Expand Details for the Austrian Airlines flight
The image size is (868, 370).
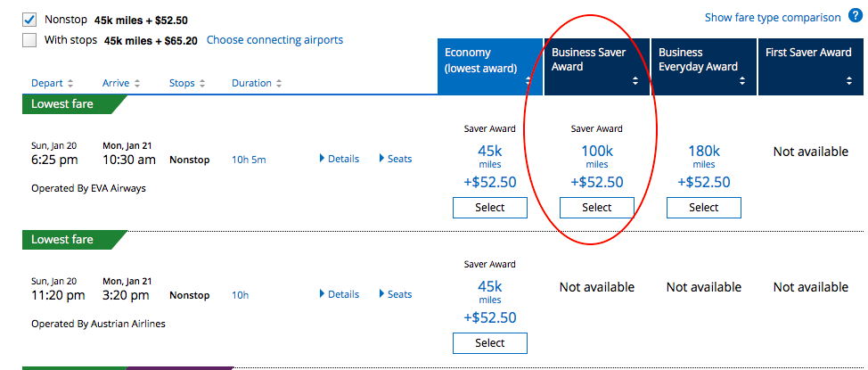tap(339, 294)
